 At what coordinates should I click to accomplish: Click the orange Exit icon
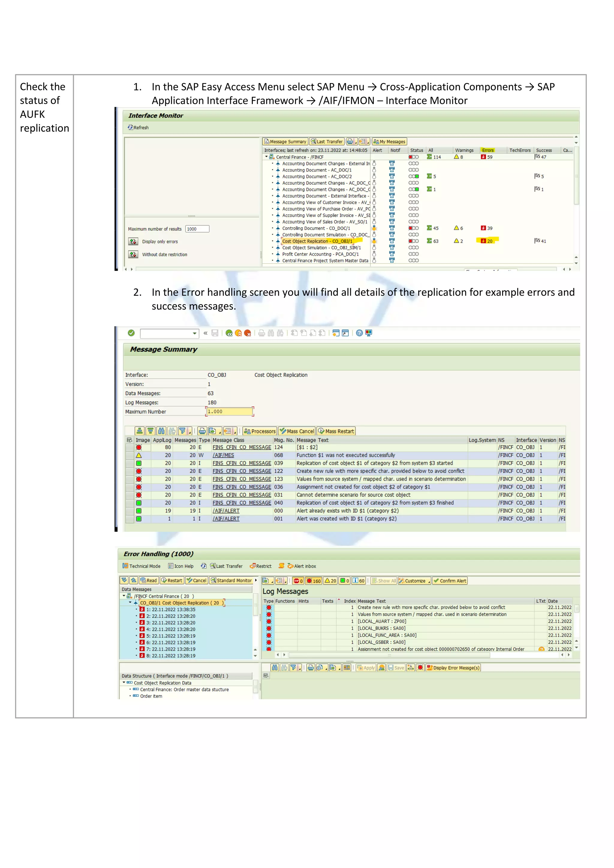tap(238, 333)
